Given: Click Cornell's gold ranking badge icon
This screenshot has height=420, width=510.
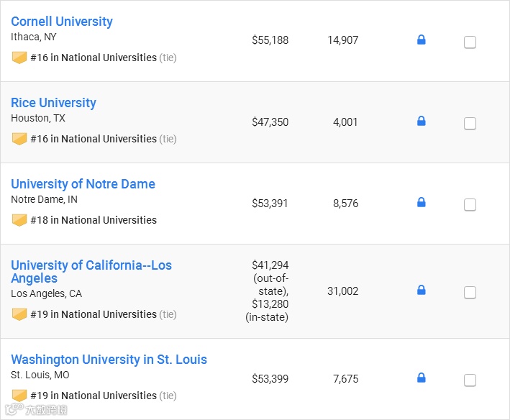Looking at the screenshot, I should (19, 58).
